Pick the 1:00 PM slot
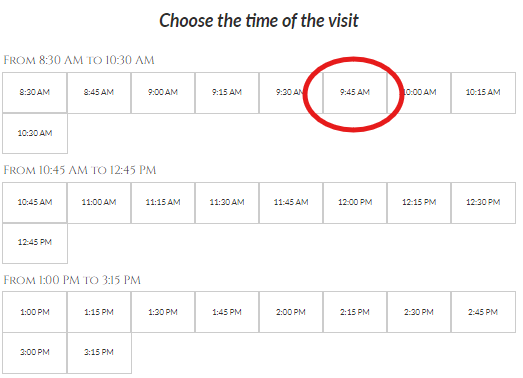Screen dimensions: 523x378 pyautogui.click(x=35, y=312)
